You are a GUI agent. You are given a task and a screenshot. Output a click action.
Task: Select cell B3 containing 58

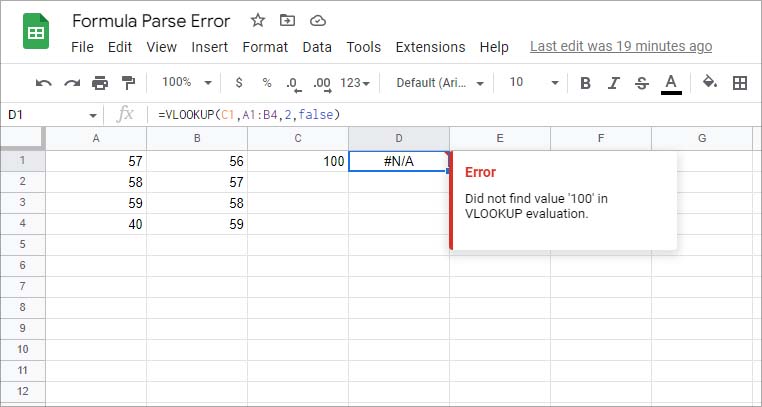point(197,203)
